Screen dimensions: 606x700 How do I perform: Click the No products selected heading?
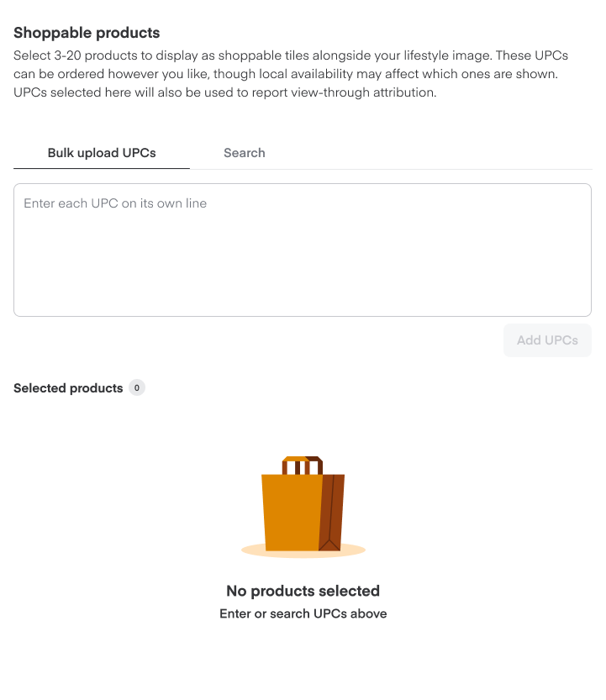click(303, 591)
